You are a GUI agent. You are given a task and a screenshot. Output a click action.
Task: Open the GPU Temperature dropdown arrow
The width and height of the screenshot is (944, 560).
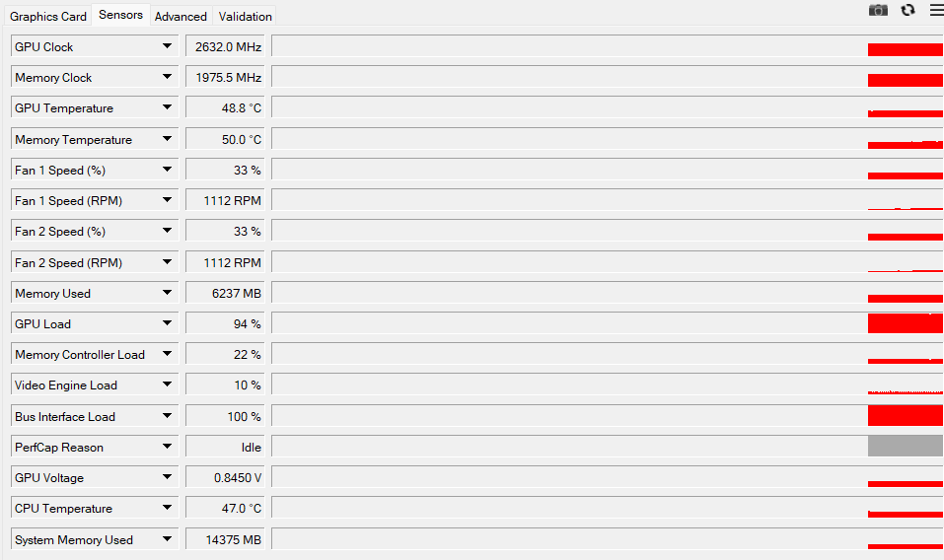pyautogui.click(x=167, y=108)
